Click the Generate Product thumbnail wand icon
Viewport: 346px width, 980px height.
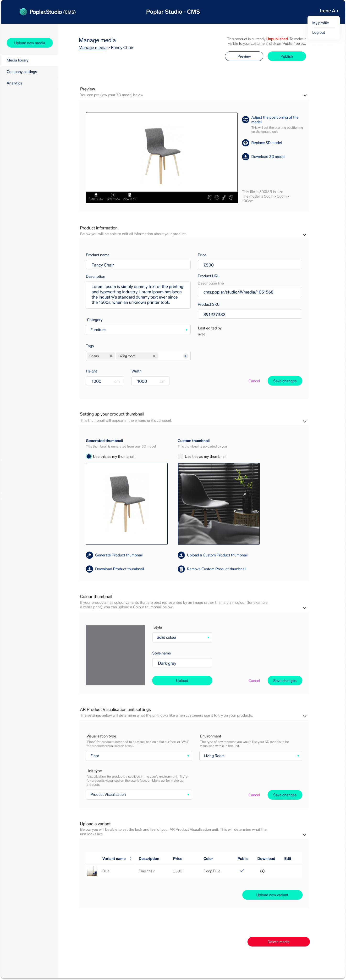(x=89, y=555)
